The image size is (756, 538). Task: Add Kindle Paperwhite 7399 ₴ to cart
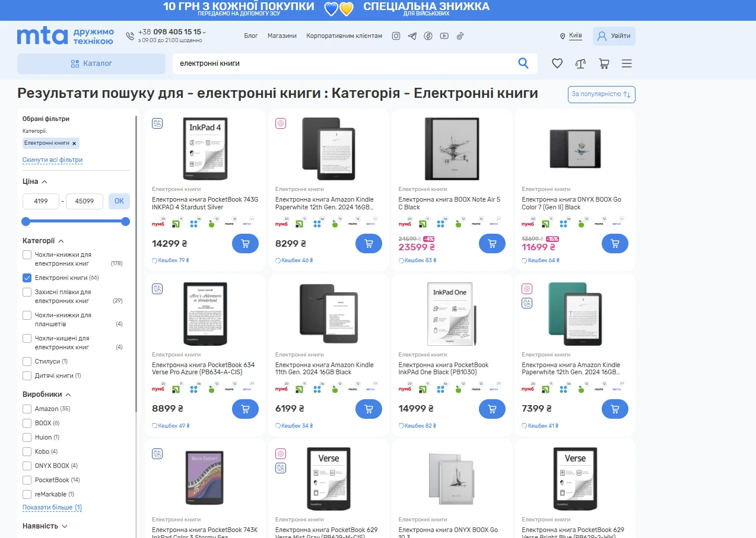[615, 409]
